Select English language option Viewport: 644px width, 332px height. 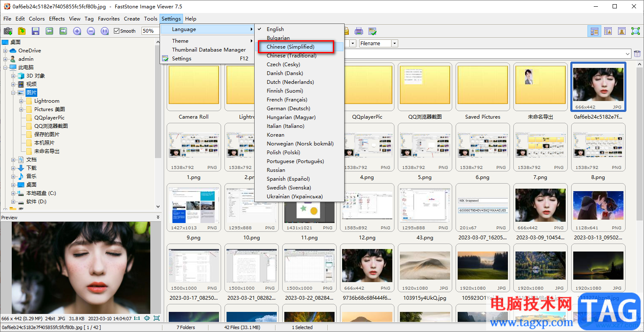(x=275, y=29)
